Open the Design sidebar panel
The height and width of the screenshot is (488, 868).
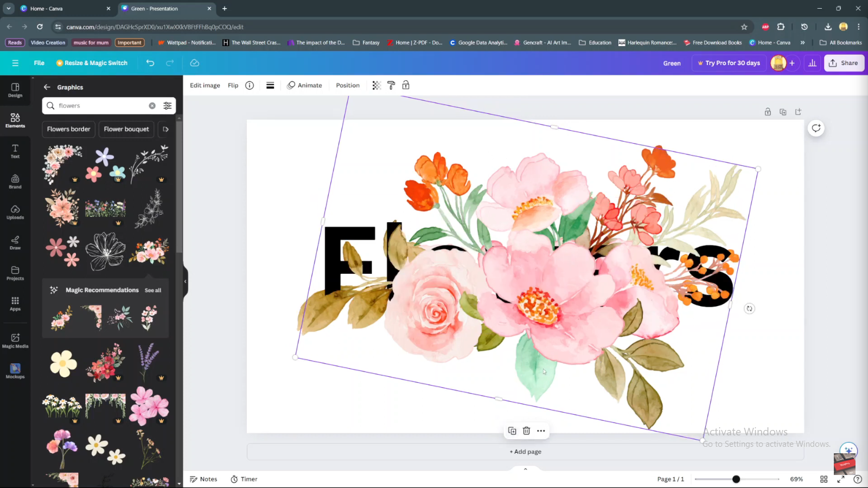click(15, 90)
